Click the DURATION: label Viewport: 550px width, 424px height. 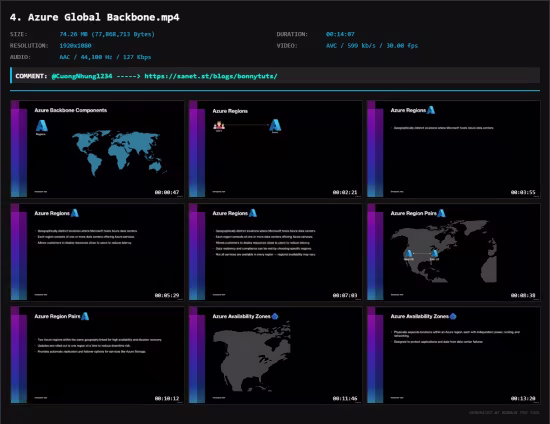(292, 34)
